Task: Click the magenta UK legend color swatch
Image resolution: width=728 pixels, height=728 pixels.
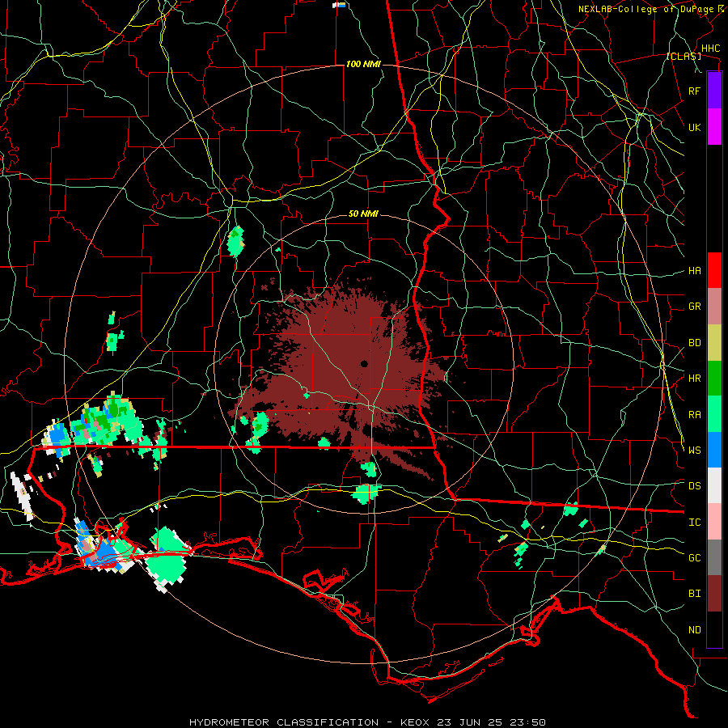Action: (x=714, y=127)
